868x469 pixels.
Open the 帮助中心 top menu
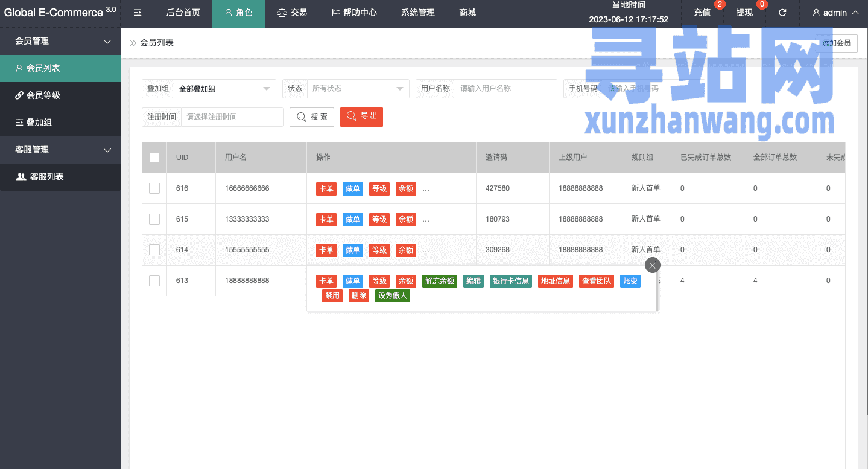coord(354,13)
